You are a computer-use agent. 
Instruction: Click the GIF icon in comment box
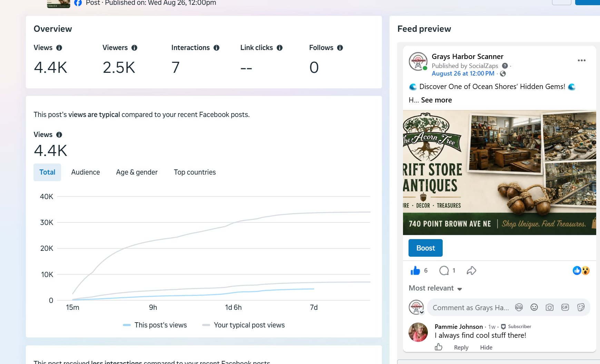tap(565, 307)
